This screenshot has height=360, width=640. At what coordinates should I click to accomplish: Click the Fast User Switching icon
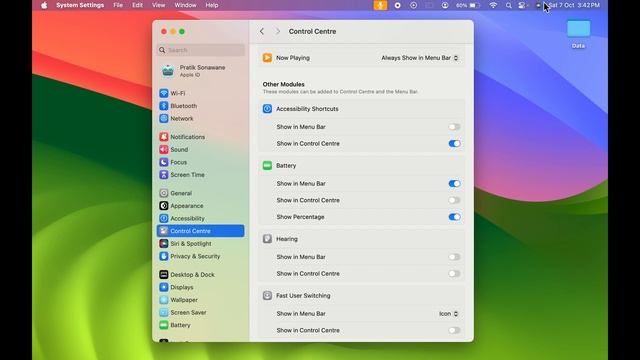click(x=267, y=296)
